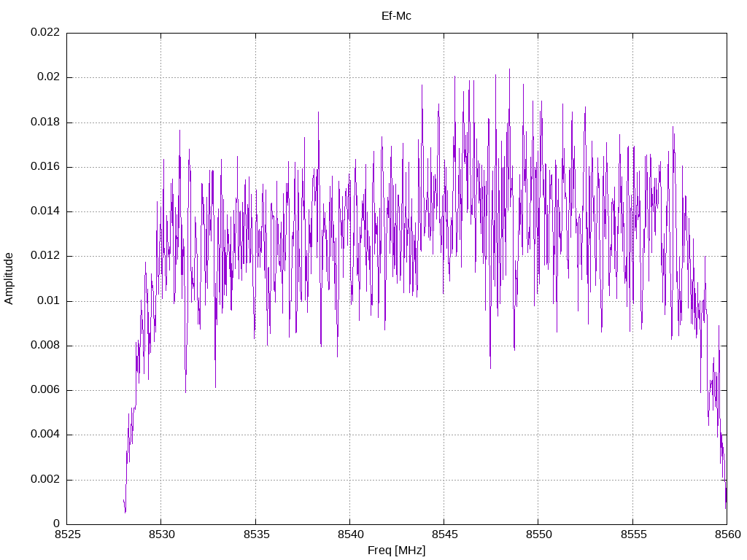Click x-axis tick label "8560"
Viewport: 747px width, 560px height.
pos(728,534)
